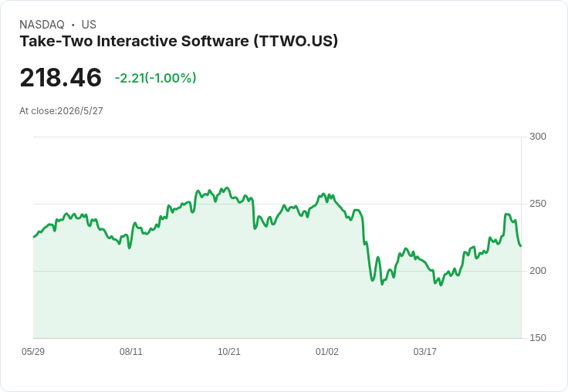
Task: Click the 300 price axis label
Action: coord(538,137)
